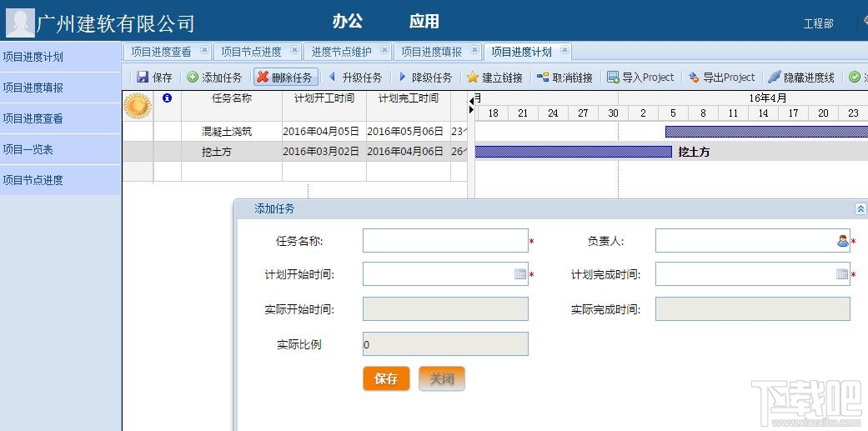This screenshot has width=868, height=431.
Task: Click the Save (保存) toolbar button
Action: 154,78
